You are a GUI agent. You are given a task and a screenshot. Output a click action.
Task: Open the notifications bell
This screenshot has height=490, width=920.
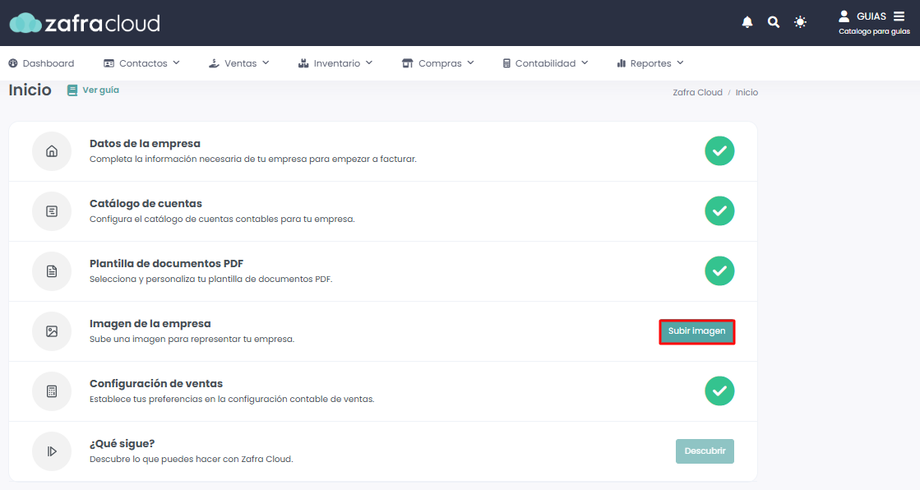[x=747, y=22]
